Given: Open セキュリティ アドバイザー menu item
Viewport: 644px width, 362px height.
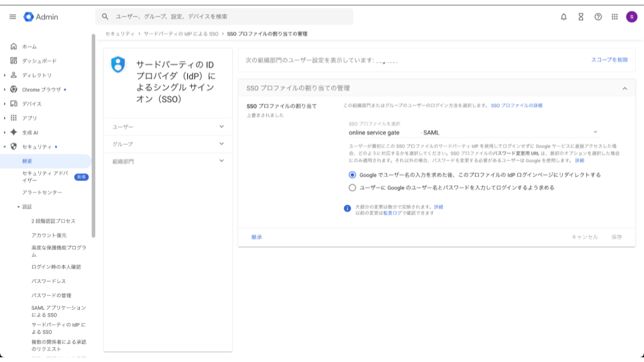Looking at the screenshot, I should pyautogui.click(x=45, y=177).
